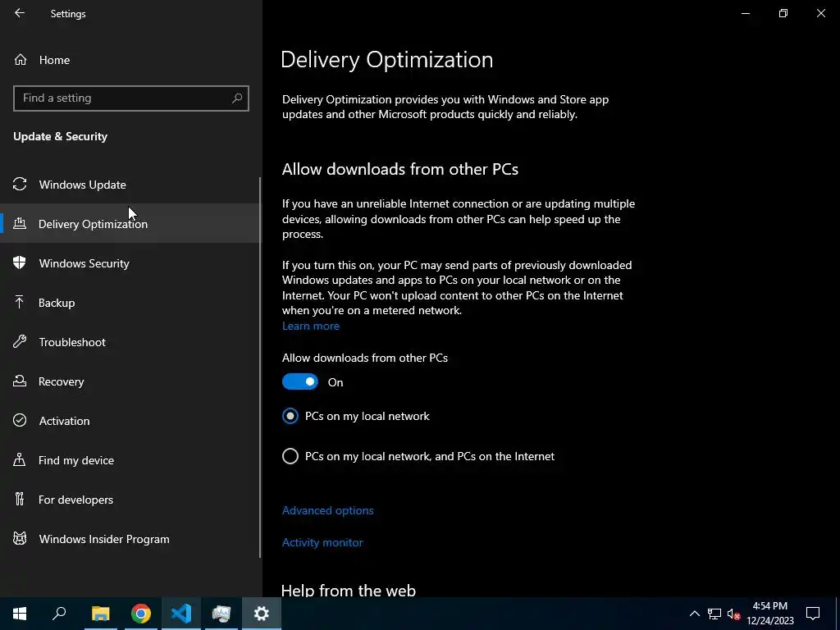Screen dimensions: 840x630
Task: Click the Backup upward arrow icon
Action: pos(20,302)
